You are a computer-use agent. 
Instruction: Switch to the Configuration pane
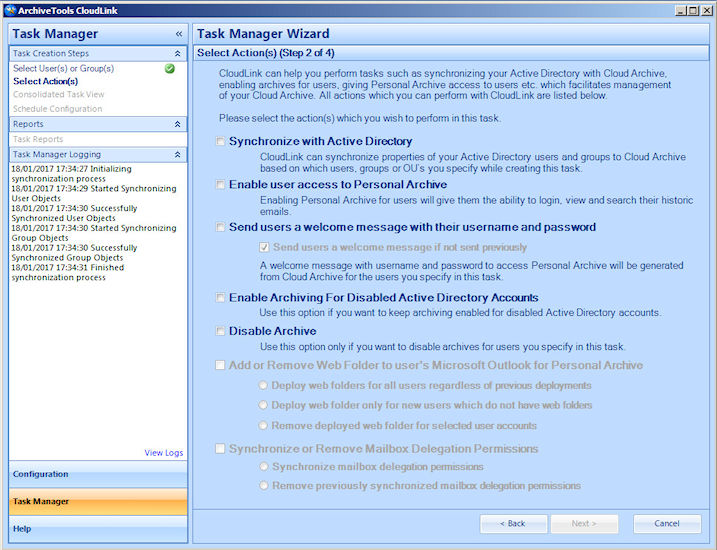pos(98,474)
